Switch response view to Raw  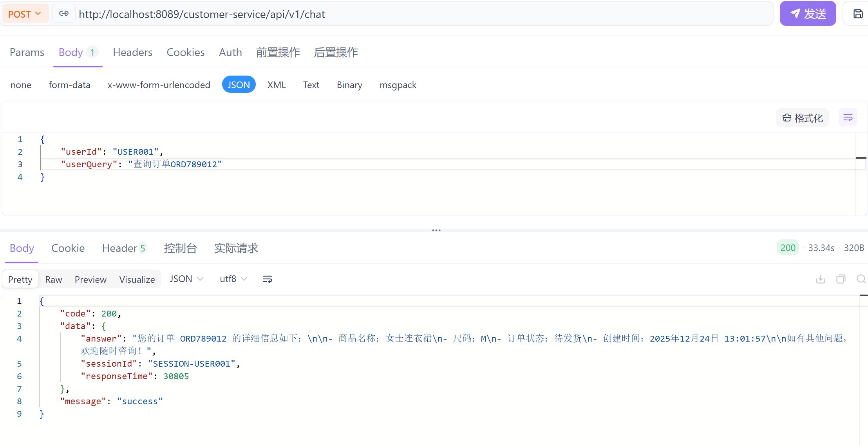tap(53, 280)
